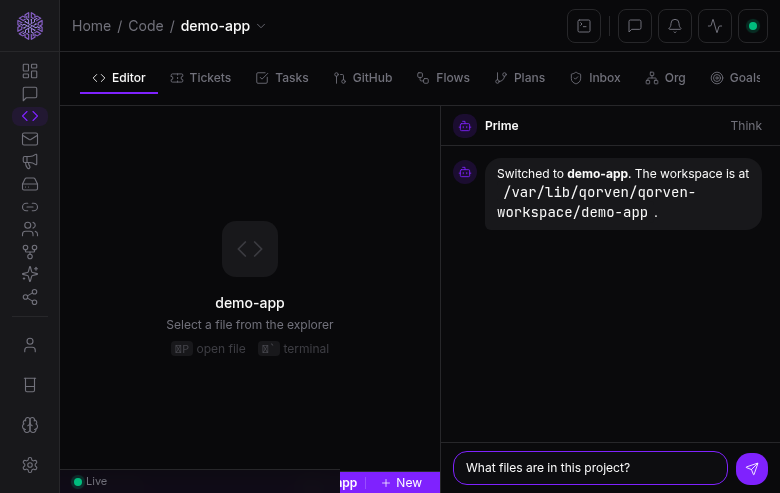
Task: Click the snowflake app logo
Action: click(x=30, y=26)
